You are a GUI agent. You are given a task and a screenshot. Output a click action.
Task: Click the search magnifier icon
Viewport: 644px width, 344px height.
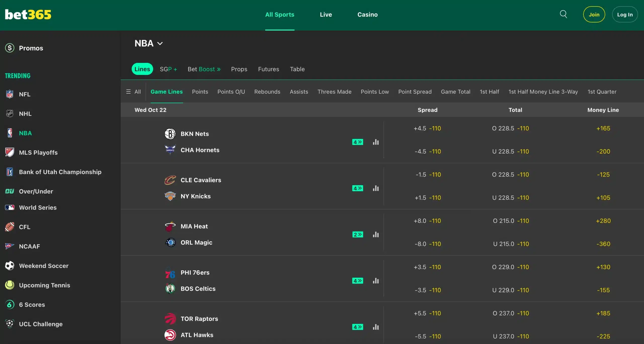[563, 14]
